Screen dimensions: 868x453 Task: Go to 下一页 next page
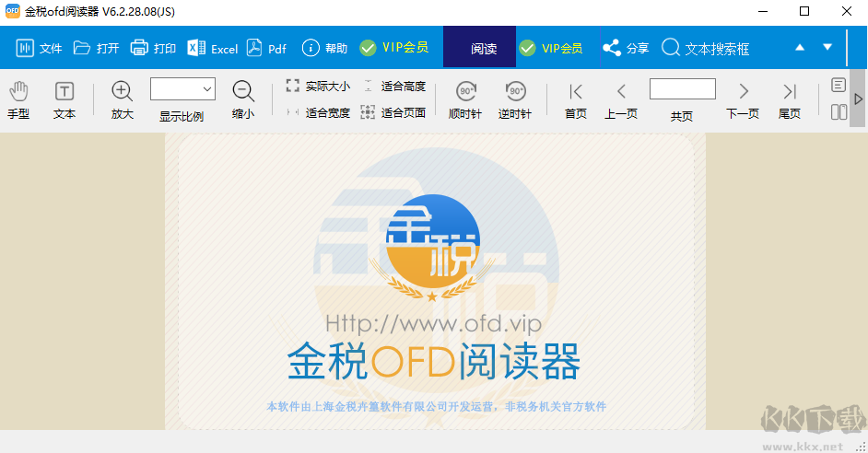pos(743,100)
